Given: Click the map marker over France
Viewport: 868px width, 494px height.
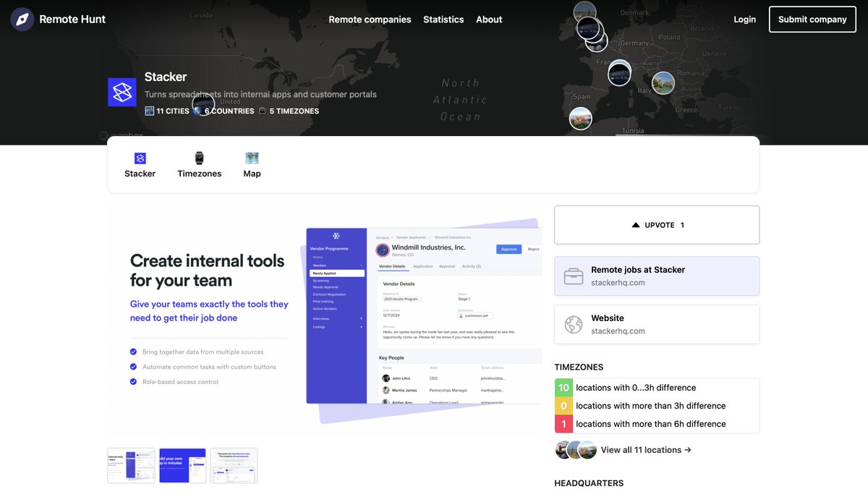Looking at the screenshot, I should tap(619, 74).
